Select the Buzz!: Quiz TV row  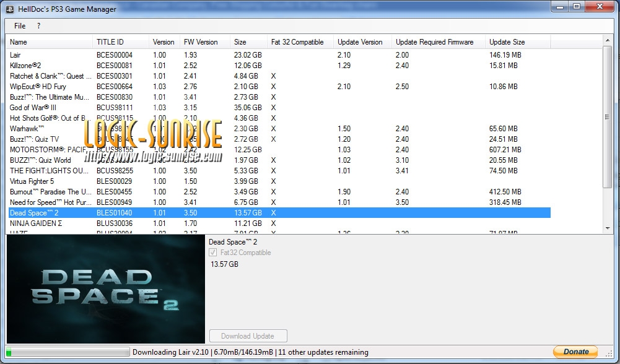tap(279, 139)
